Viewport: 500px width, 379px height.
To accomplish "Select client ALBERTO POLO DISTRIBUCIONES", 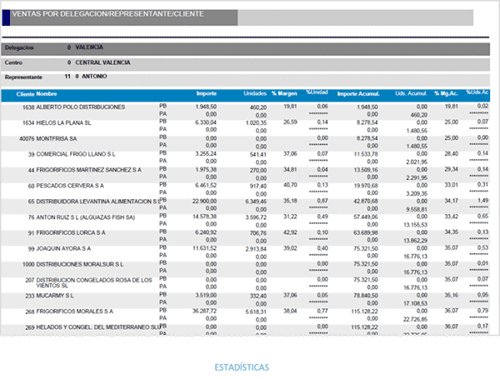I will pos(80,107).
